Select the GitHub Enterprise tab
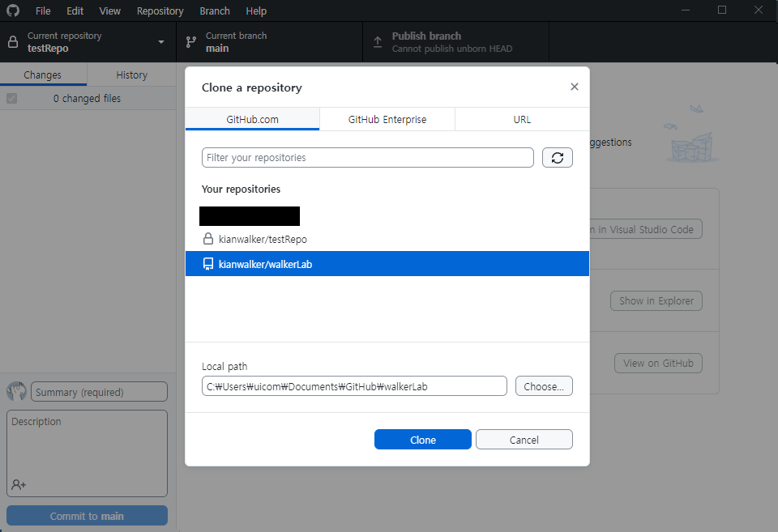The width and height of the screenshot is (778, 532). coord(387,119)
